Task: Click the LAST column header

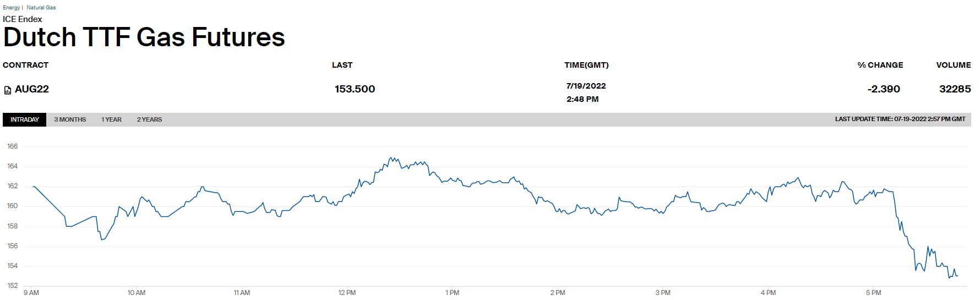Action: 342,65
